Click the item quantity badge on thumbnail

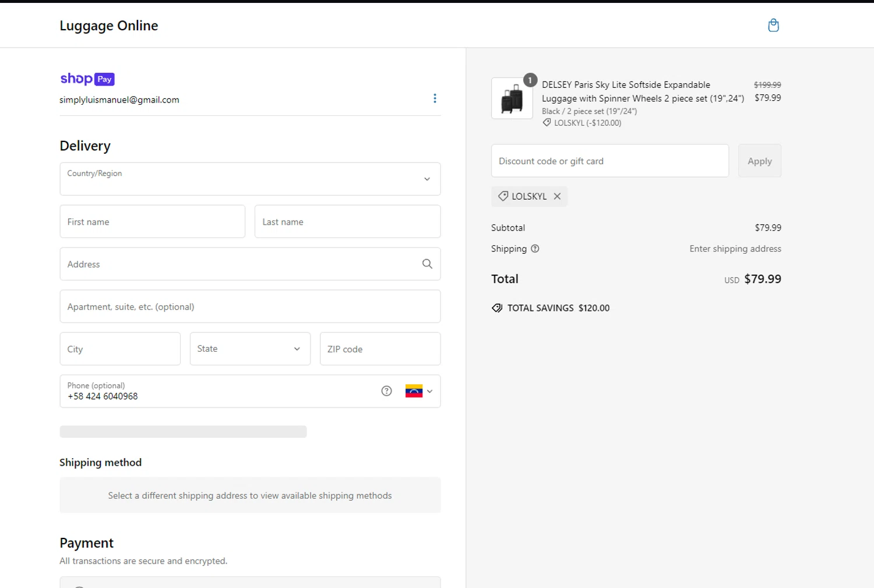point(530,80)
